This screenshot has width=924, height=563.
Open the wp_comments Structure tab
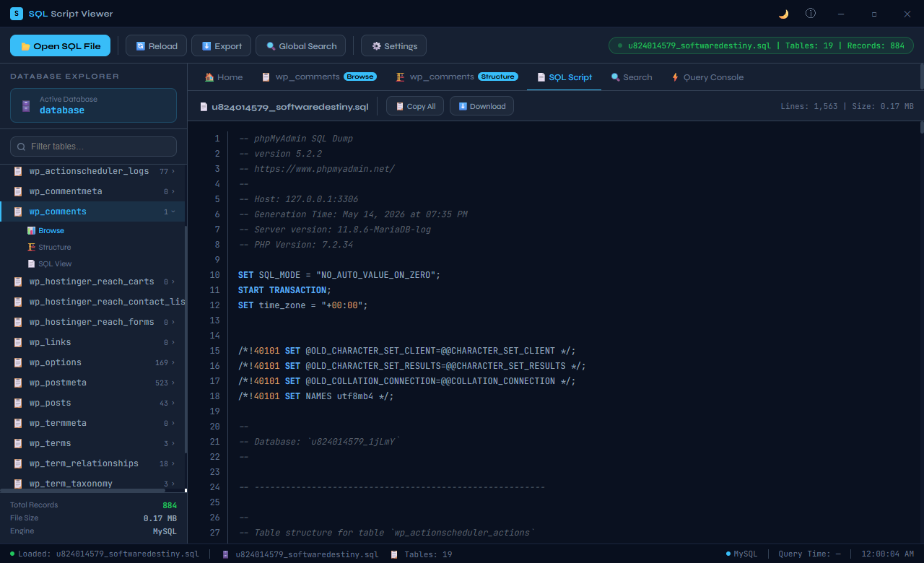click(456, 77)
